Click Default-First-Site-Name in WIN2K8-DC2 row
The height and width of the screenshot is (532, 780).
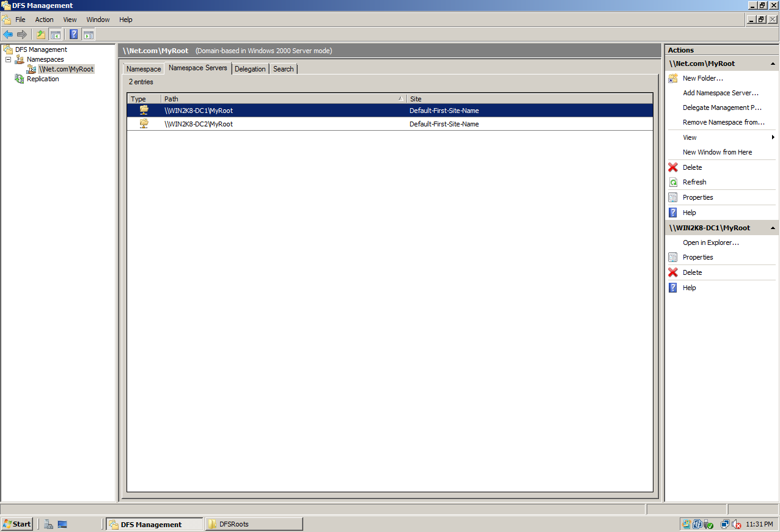444,124
